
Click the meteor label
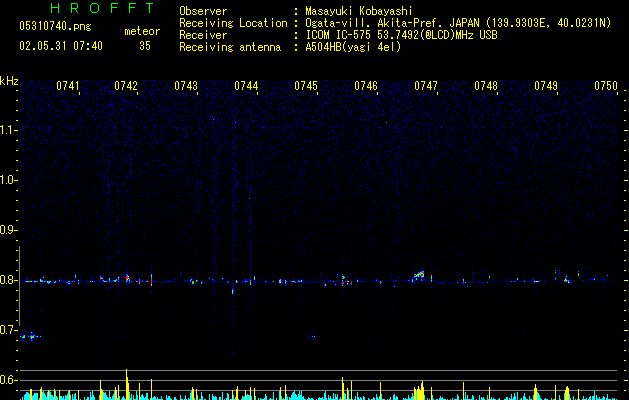[142, 31]
